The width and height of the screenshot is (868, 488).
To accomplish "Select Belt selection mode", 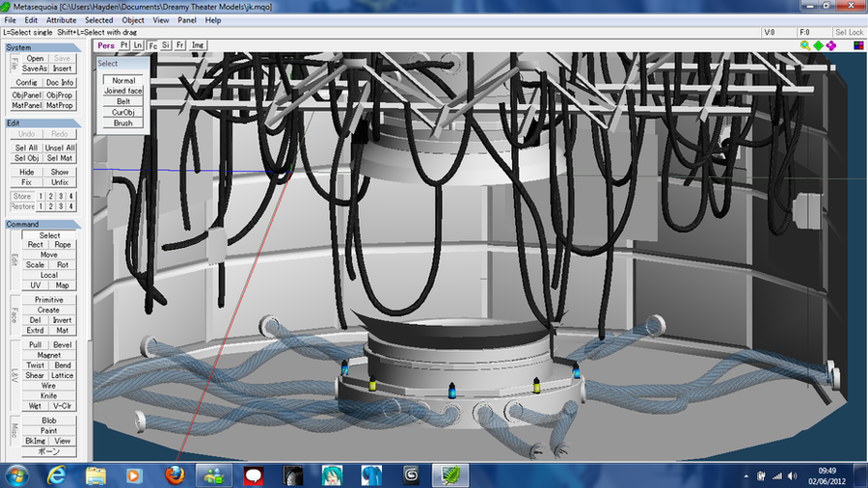I will (122, 101).
